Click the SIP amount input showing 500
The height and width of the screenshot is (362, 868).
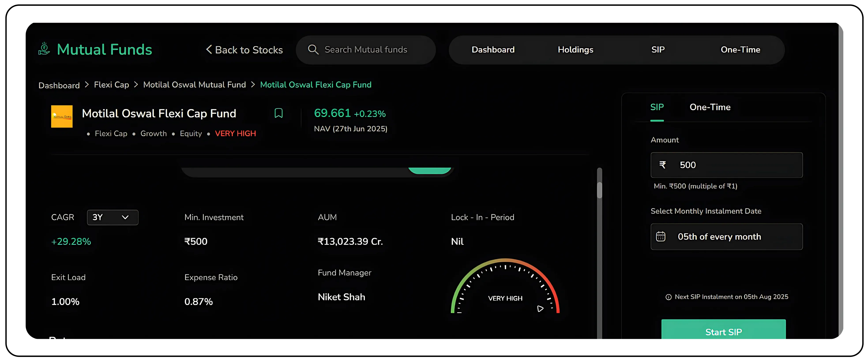tap(726, 165)
